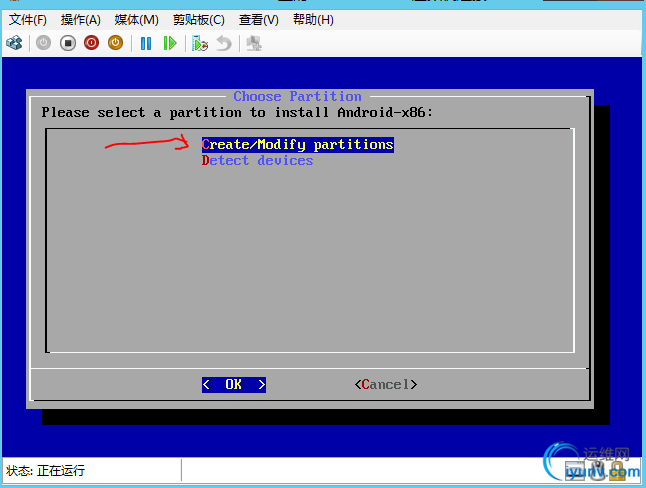Shut down the VM with the red power icon

pyautogui.click(x=91, y=43)
